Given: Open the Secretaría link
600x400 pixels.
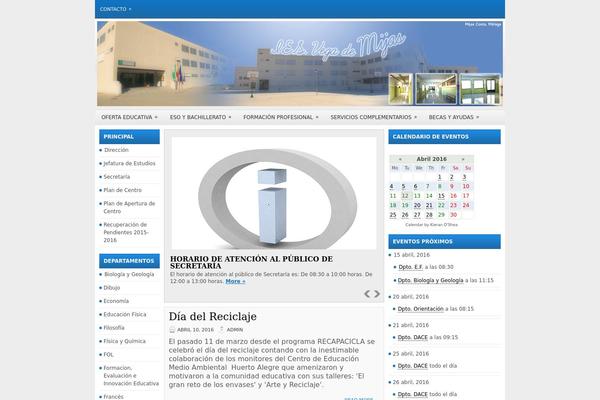Looking at the screenshot, I should (117, 177).
